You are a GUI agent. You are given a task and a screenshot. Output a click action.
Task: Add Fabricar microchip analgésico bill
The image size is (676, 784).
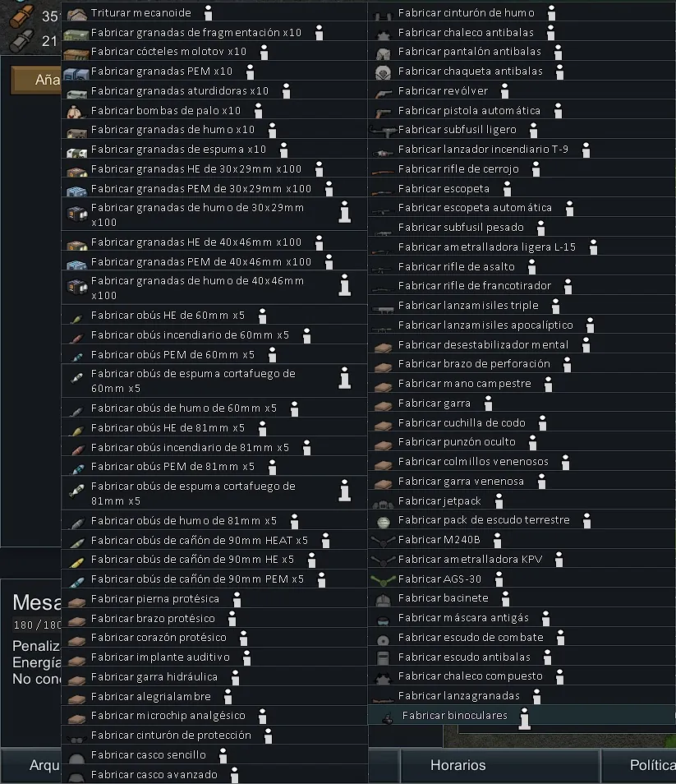click(x=168, y=716)
